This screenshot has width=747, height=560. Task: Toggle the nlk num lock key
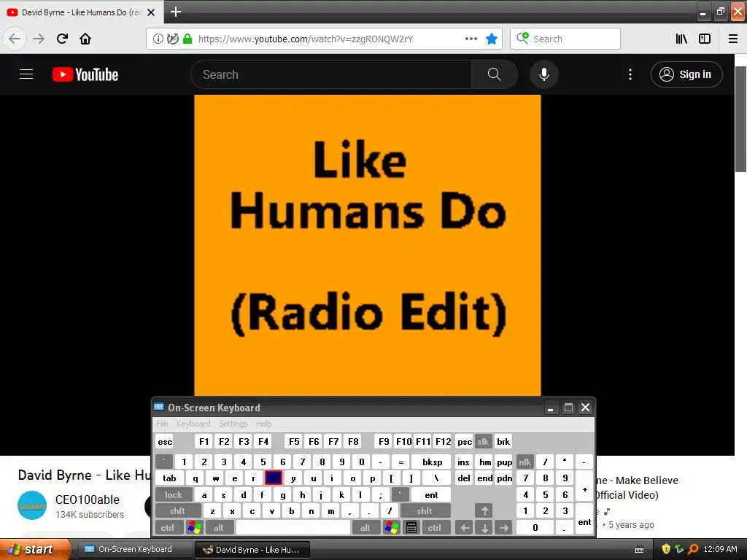(525, 462)
